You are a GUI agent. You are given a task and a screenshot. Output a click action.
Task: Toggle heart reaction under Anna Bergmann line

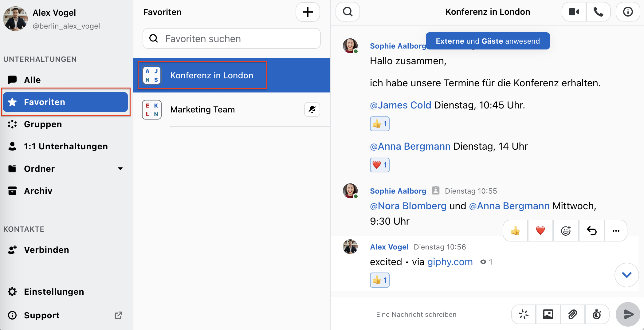[x=380, y=165]
